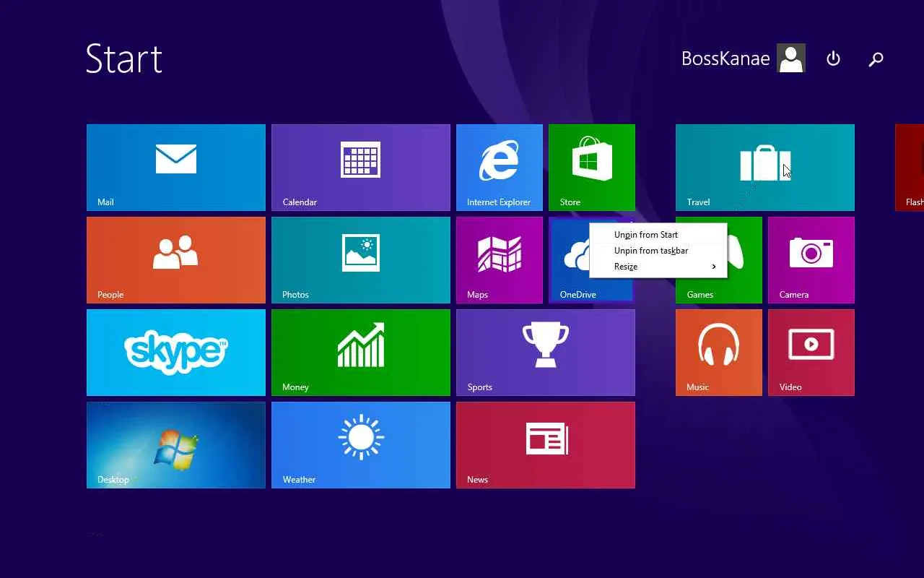Expand the Resize submenu arrow
Screen dimensions: 924x578
tap(714, 267)
